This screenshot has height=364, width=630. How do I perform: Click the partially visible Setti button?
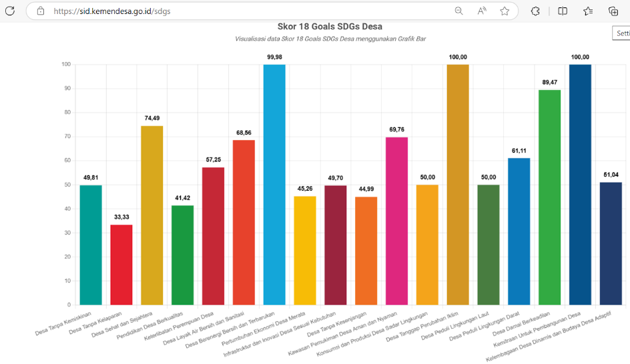coord(621,33)
